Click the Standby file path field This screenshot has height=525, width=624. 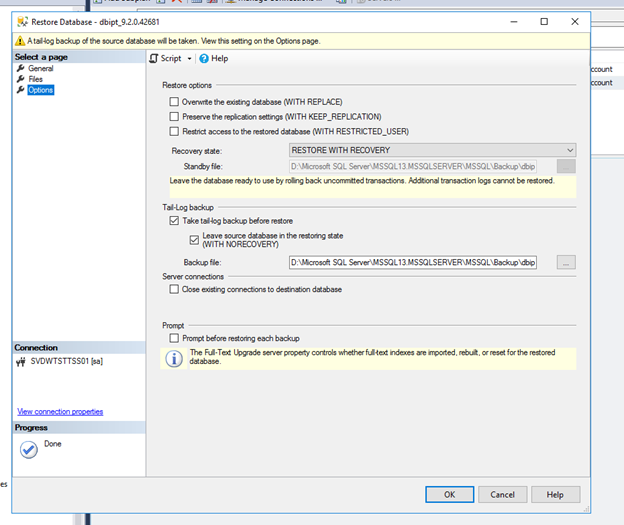[413, 166]
